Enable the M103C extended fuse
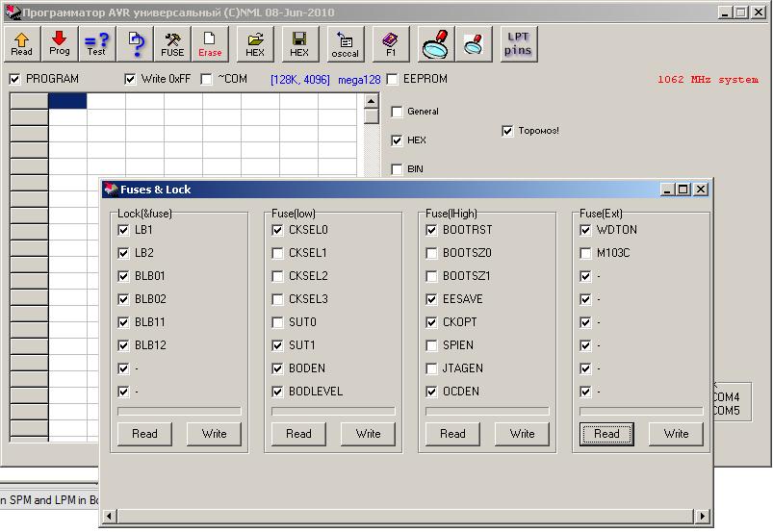The image size is (773, 532). pyautogui.click(x=585, y=253)
